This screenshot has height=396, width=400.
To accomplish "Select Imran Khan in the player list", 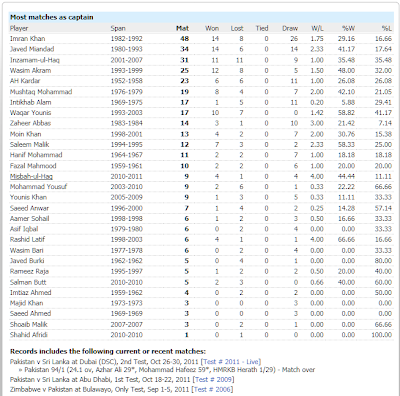I will [27, 39].
